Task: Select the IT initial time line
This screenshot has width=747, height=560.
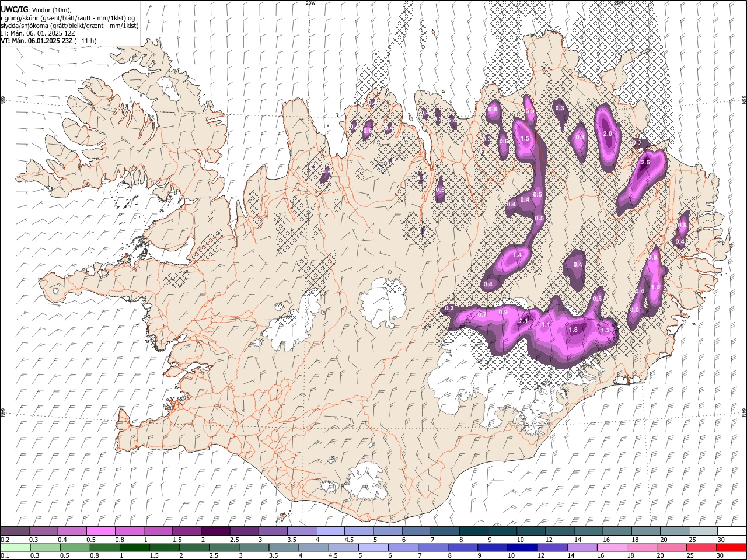Action: click(38, 33)
